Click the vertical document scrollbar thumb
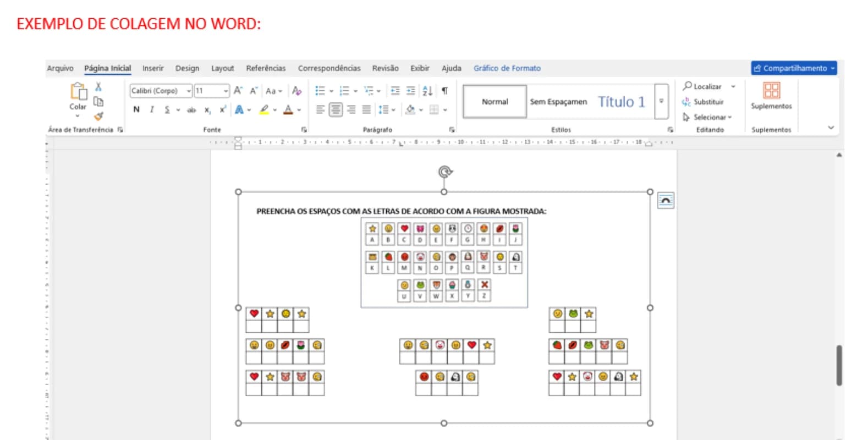 click(x=839, y=365)
